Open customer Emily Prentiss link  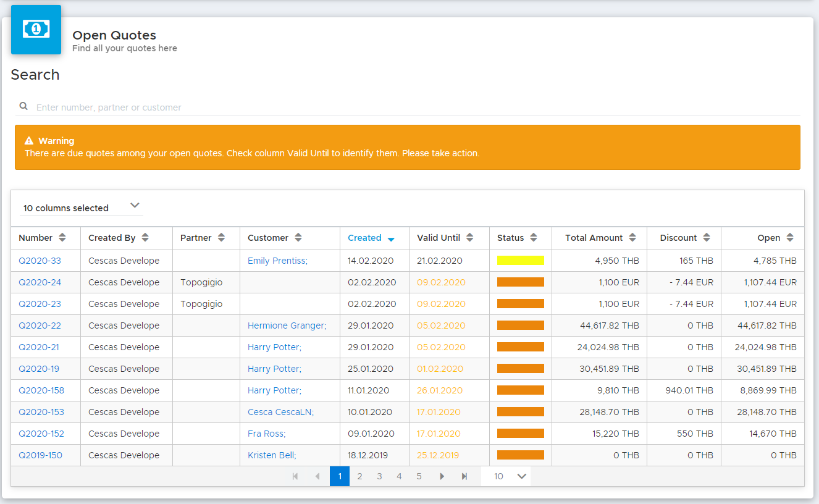pos(277,261)
